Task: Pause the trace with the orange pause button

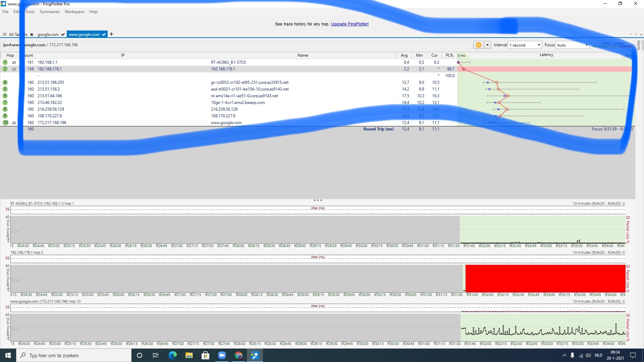Action: pos(479,45)
